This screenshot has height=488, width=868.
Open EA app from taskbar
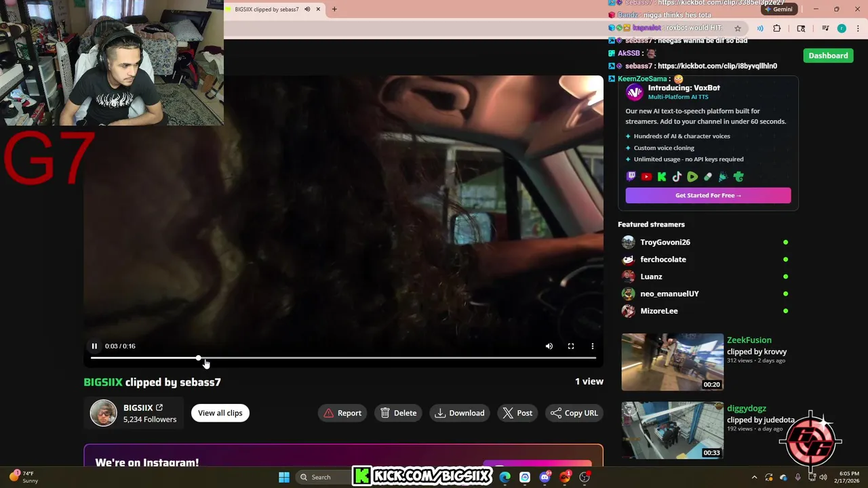(x=565, y=477)
